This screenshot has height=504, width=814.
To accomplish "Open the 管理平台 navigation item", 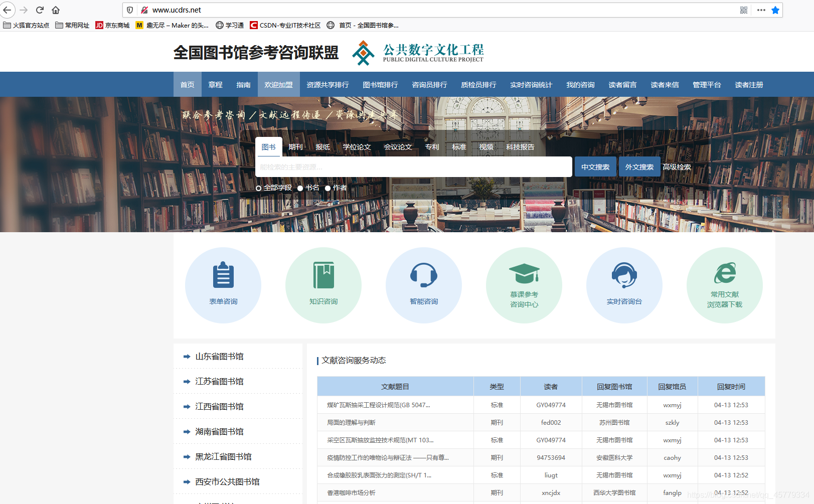I will click(x=707, y=85).
